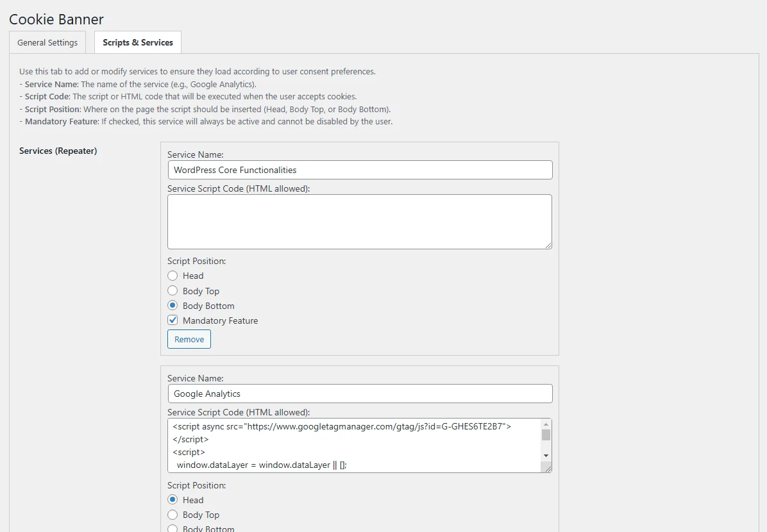The height and width of the screenshot is (532, 767).
Task: Click inside the Google Analytics script code
Action: (x=353, y=445)
